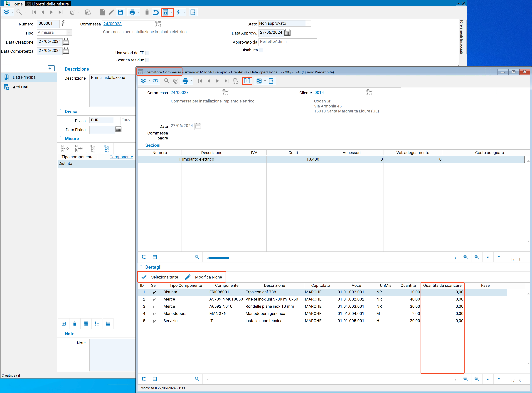Click the Commessa padre field
532x393 pixels.
(x=198, y=135)
